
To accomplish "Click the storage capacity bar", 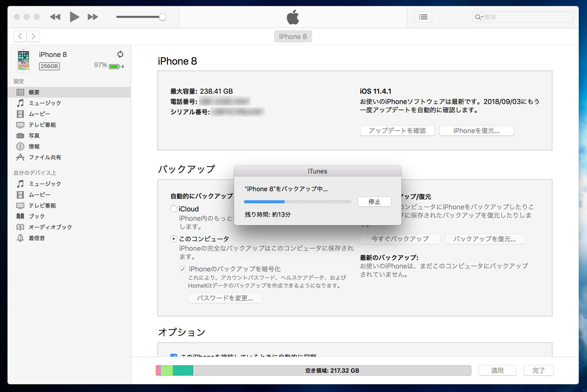I will click(x=313, y=370).
